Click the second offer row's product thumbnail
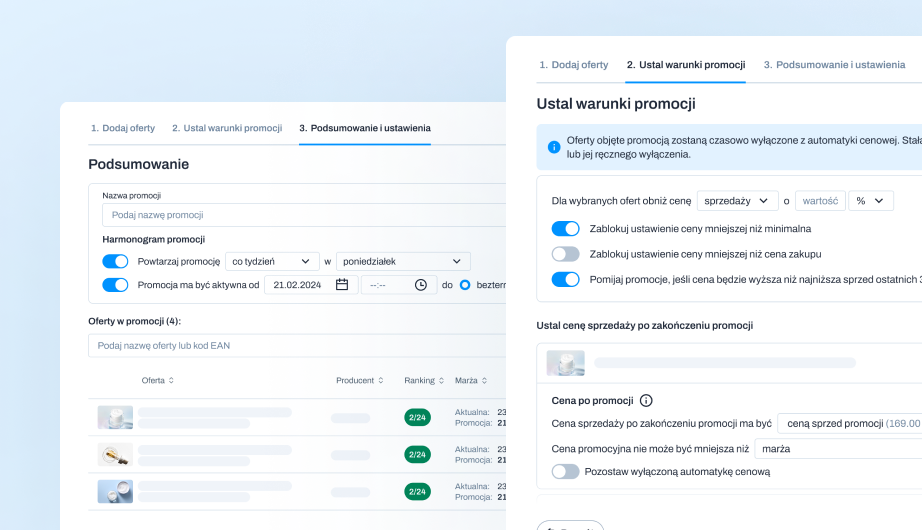922x530 pixels. tap(115, 454)
